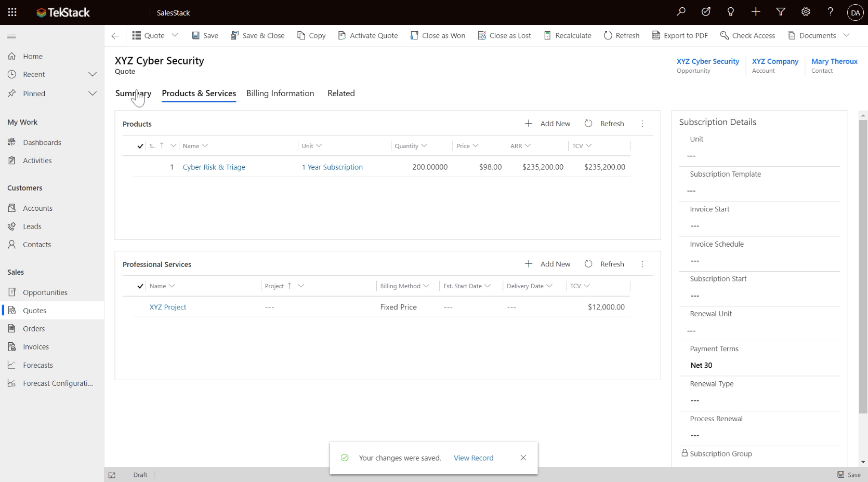Image resolution: width=868 pixels, height=482 pixels.
Task: Export the quote to PDF
Action: click(680, 35)
